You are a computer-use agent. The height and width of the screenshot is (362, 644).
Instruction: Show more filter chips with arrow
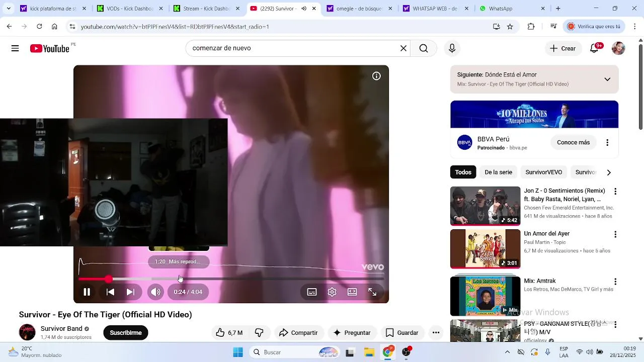(609, 172)
